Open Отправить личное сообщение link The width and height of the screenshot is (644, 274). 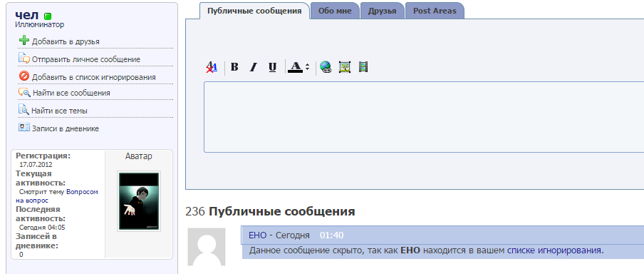85,60
